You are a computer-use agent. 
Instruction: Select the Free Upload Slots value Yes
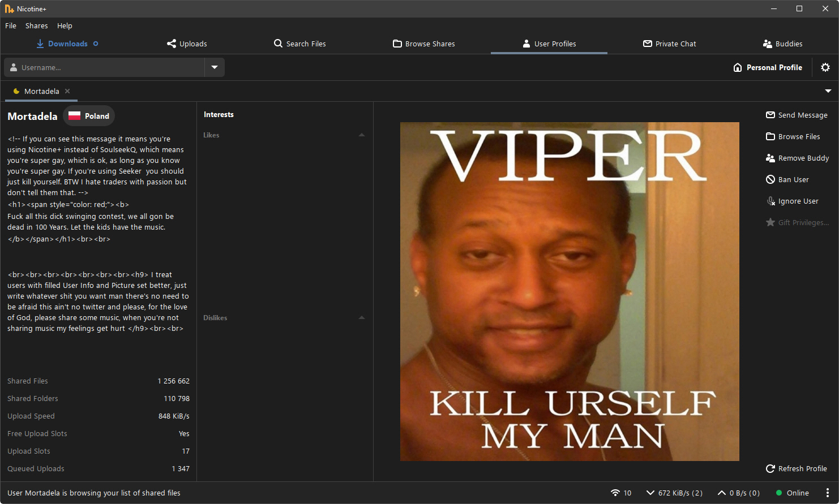point(184,433)
